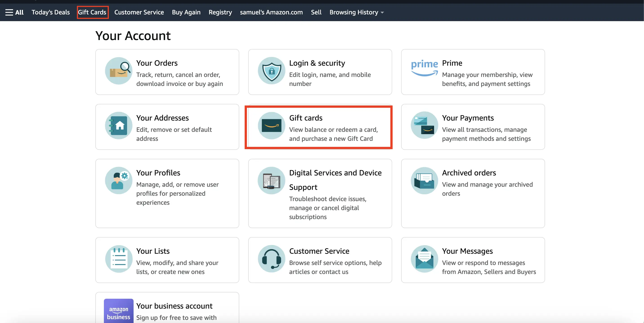The width and height of the screenshot is (644, 323).
Task: Click 'Troubleshoot device issues' description text
Action: click(x=328, y=208)
